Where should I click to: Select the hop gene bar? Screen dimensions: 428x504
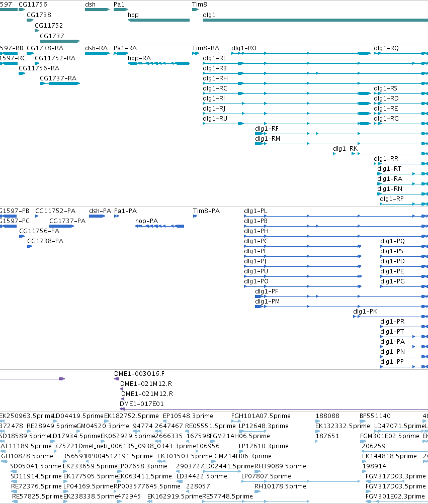pos(158,20)
